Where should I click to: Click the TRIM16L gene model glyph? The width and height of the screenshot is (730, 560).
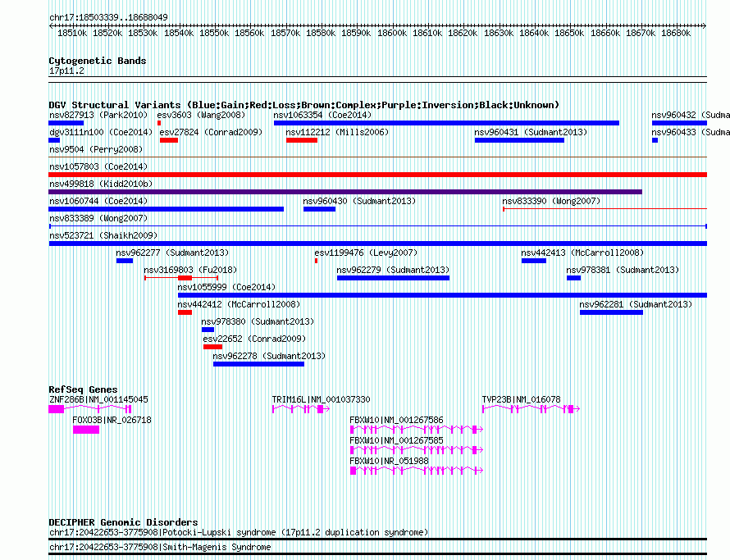tap(301, 408)
